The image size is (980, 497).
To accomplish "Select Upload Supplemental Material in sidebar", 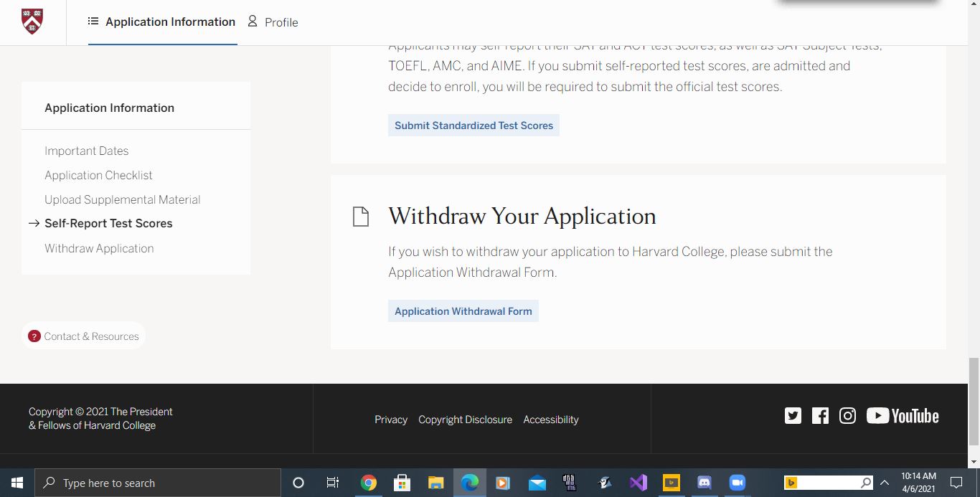I will pos(123,199).
